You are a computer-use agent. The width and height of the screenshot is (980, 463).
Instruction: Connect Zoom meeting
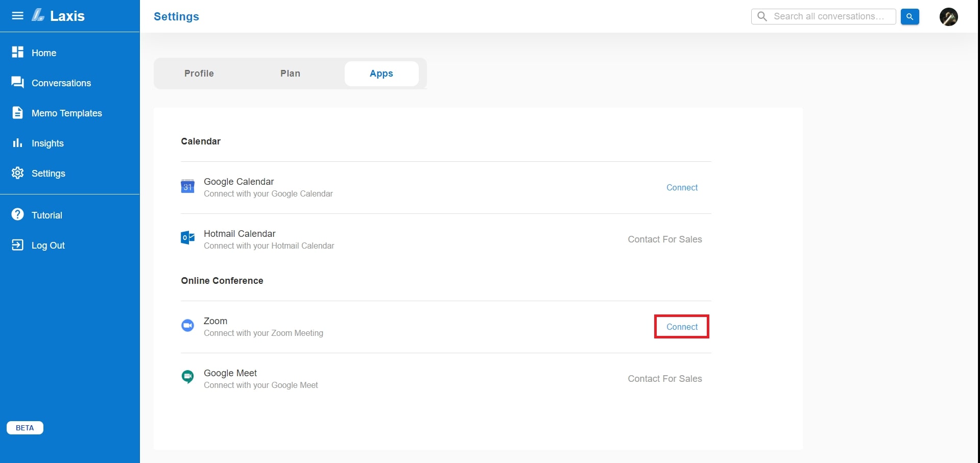682,327
